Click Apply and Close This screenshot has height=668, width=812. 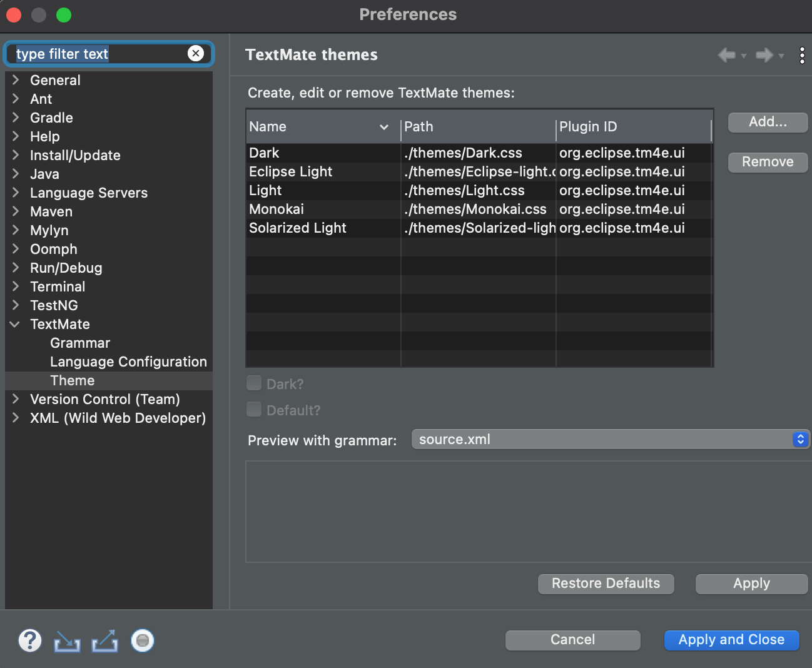[731, 640]
